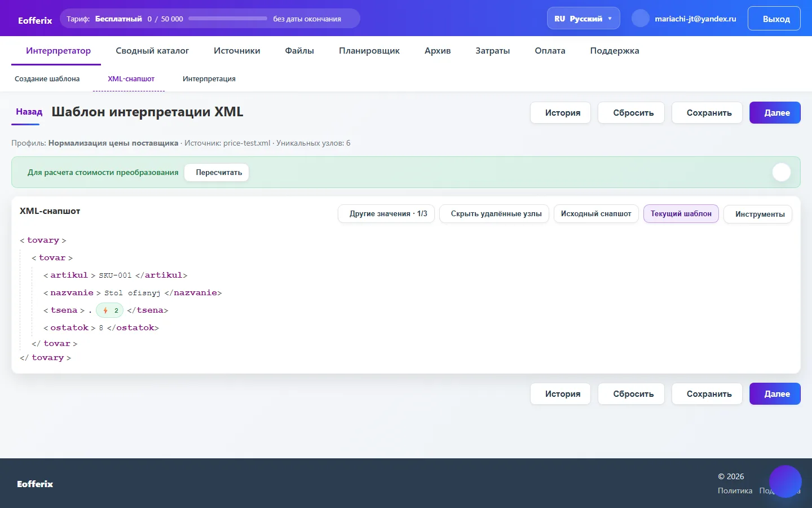Click the closing tovar tag
The height and width of the screenshot is (508, 812).
[x=55, y=343]
